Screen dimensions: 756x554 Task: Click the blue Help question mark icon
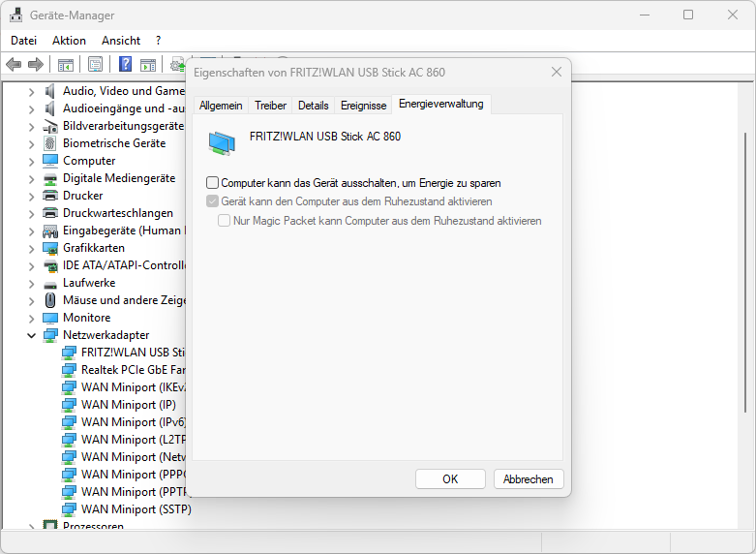pyautogui.click(x=125, y=64)
